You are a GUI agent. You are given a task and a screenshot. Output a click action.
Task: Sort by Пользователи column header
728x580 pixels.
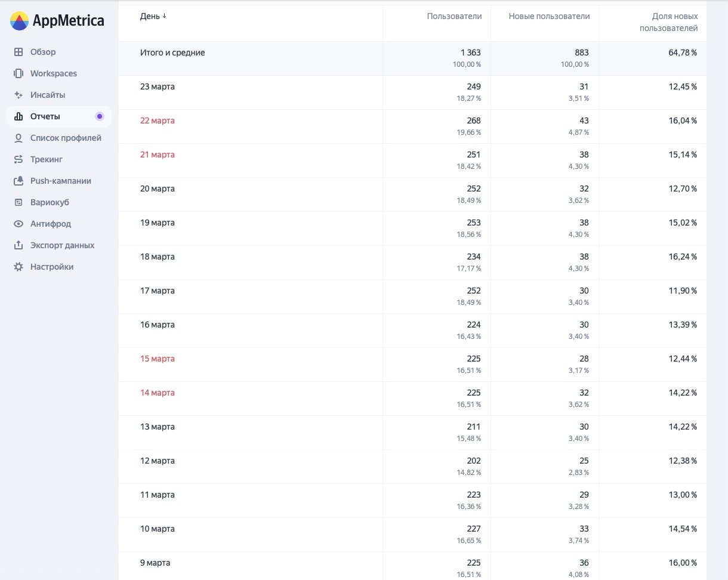454,16
